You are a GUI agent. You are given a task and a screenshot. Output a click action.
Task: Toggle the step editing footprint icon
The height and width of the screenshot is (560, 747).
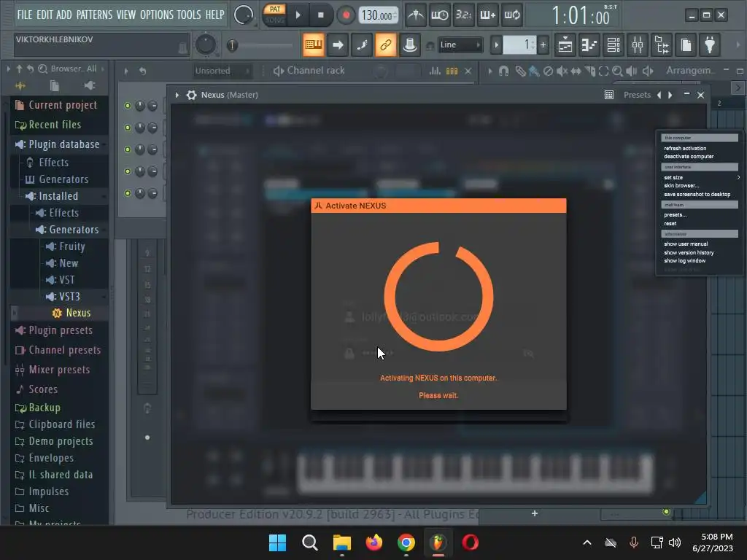(x=362, y=44)
